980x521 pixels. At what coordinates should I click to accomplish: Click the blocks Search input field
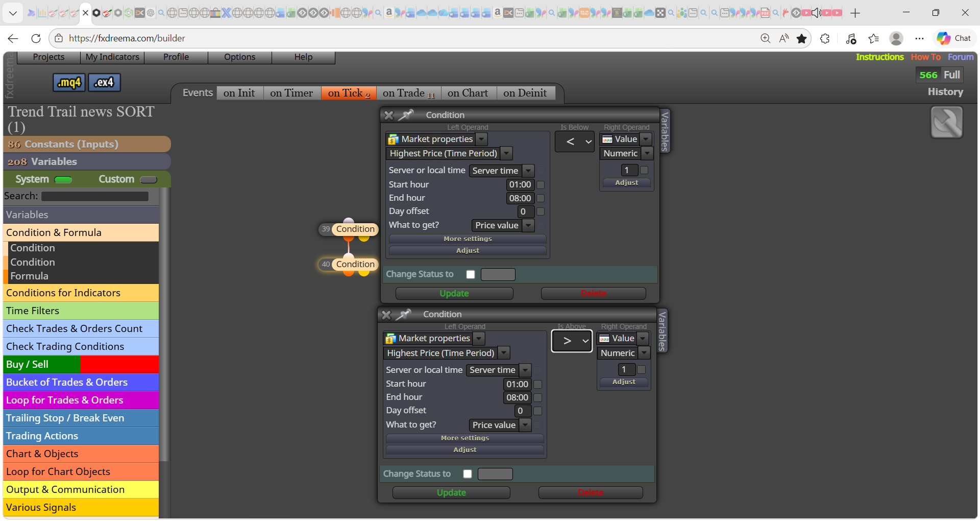point(95,196)
